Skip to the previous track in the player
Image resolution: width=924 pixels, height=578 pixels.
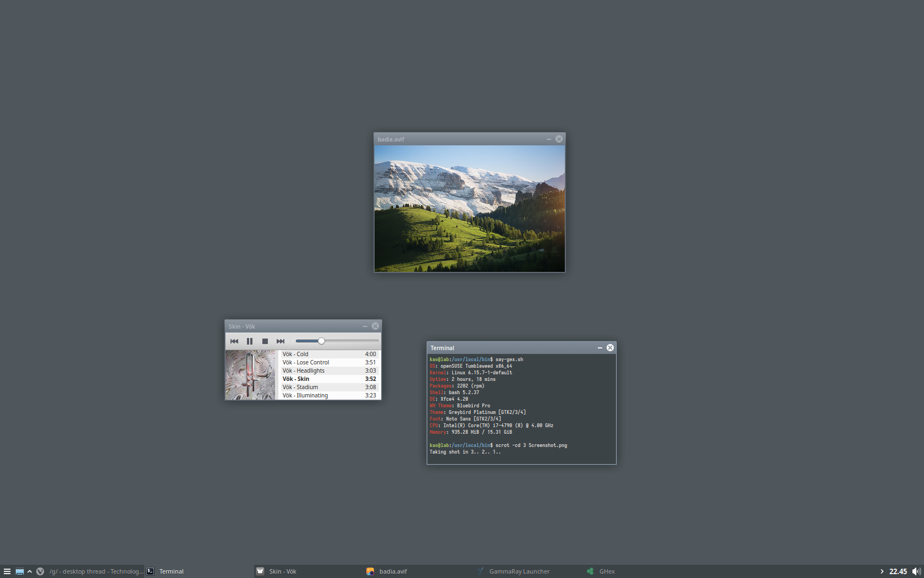[x=234, y=341]
